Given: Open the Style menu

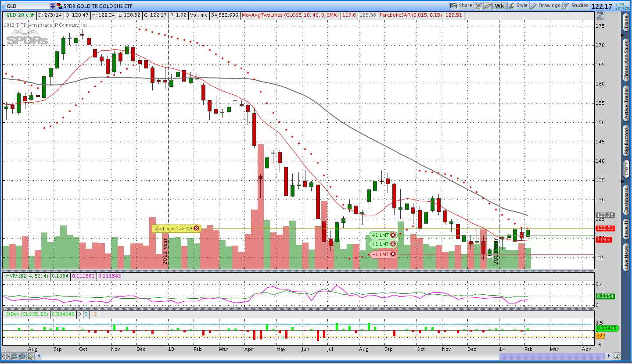Looking at the screenshot, I should click(518, 6).
